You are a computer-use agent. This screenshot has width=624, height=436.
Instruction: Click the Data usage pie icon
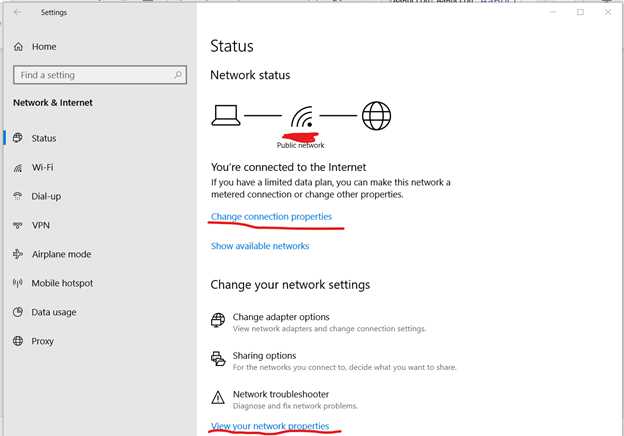(18, 312)
